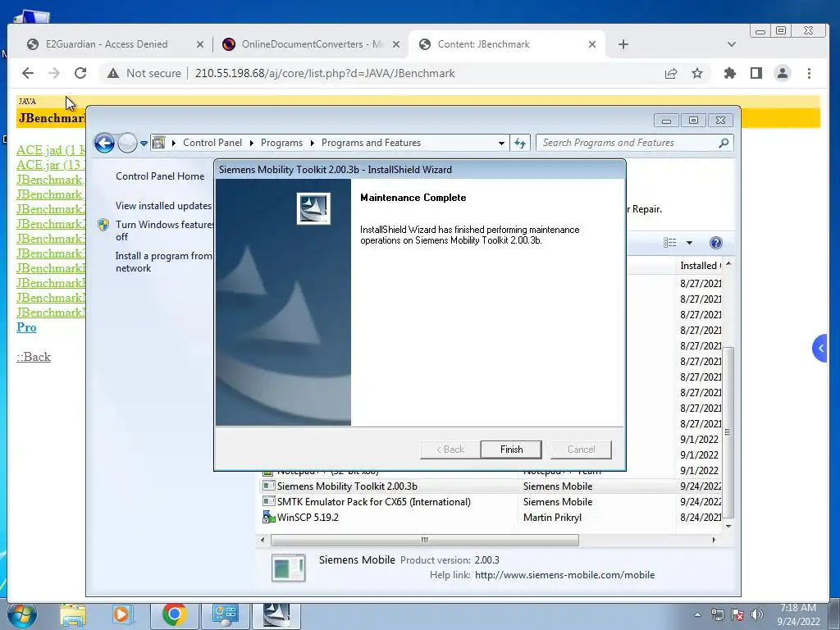
Task: Select Control Panel in the breadcrumb path
Action: click(x=212, y=143)
